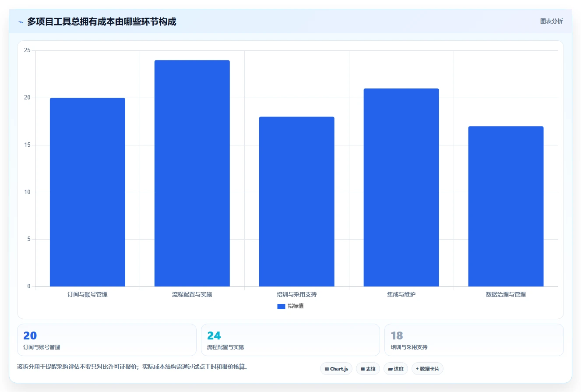Screen dimensions: 581x392
Task: Click the 培训与采用支持 axis label
Action: (x=297, y=295)
